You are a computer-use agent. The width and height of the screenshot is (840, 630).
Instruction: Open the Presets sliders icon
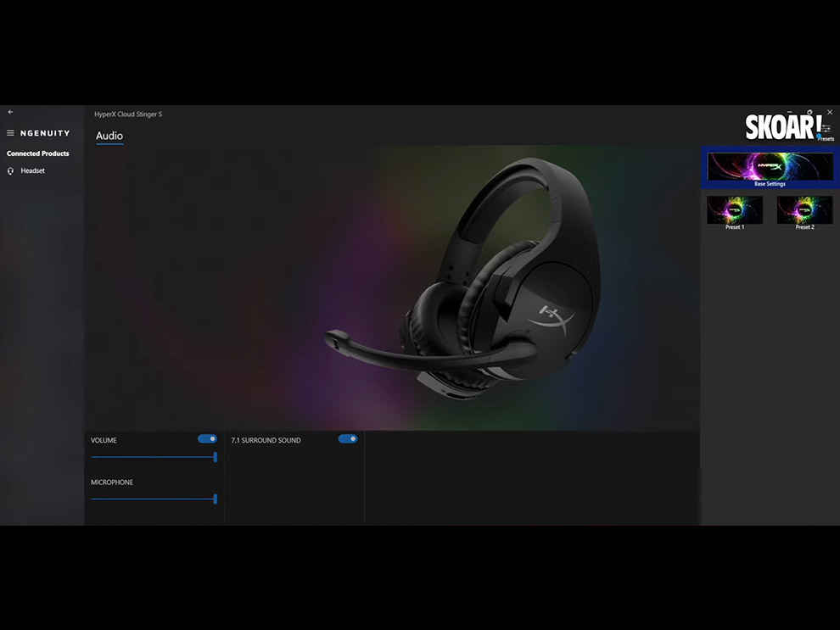click(827, 128)
